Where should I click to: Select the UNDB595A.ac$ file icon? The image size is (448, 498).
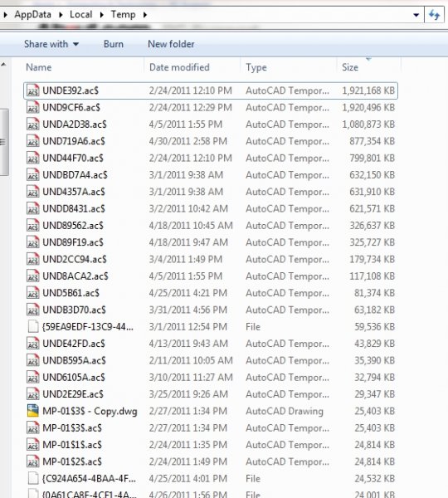(x=32, y=360)
